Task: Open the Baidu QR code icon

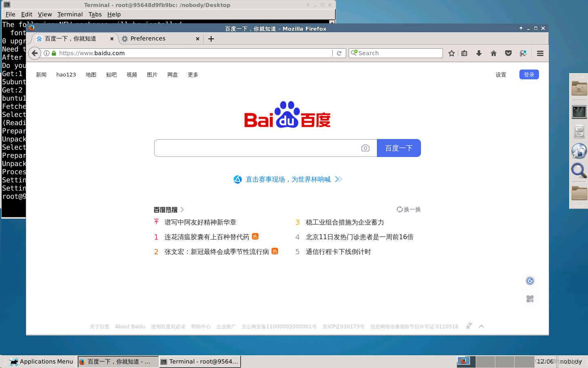Action: pyautogui.click(x=530, y=299)
